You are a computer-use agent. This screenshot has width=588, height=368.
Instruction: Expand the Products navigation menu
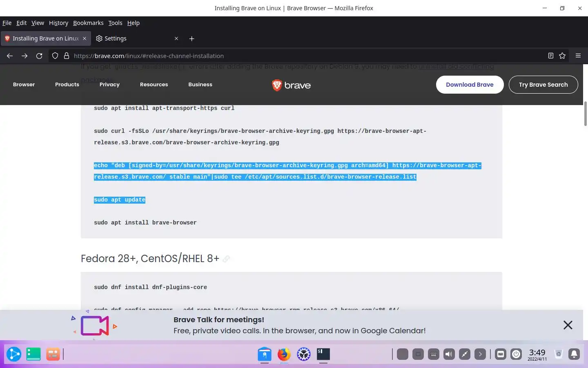(67, 85)
